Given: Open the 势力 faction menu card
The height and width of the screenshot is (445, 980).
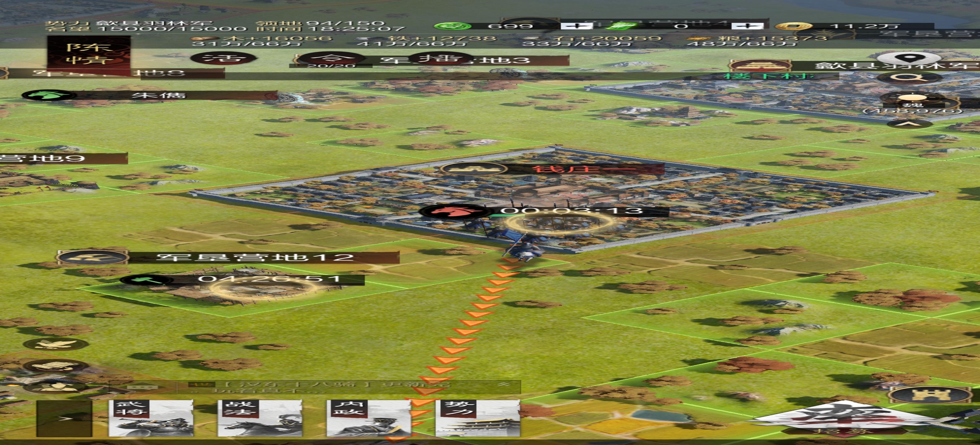Looking at the screenshot, I should (478, 418).
